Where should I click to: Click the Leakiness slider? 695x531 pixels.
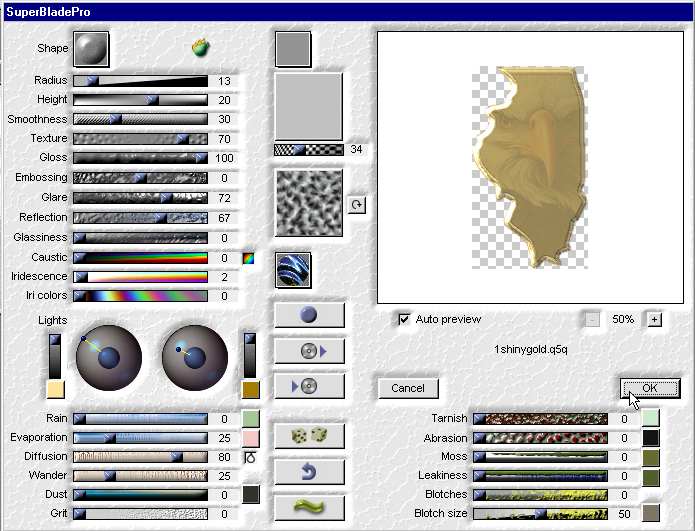click(x=540, y=476)
